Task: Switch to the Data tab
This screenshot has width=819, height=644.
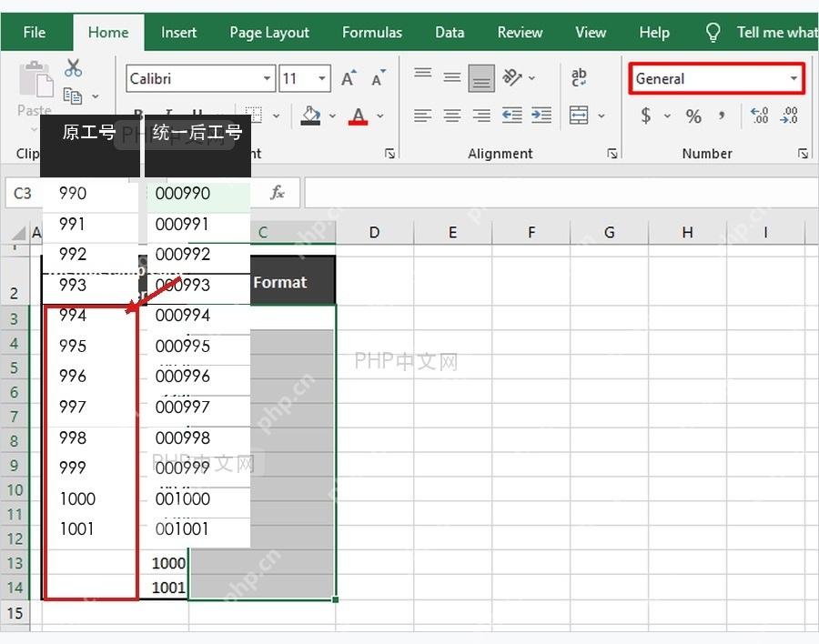Action: 450,33
